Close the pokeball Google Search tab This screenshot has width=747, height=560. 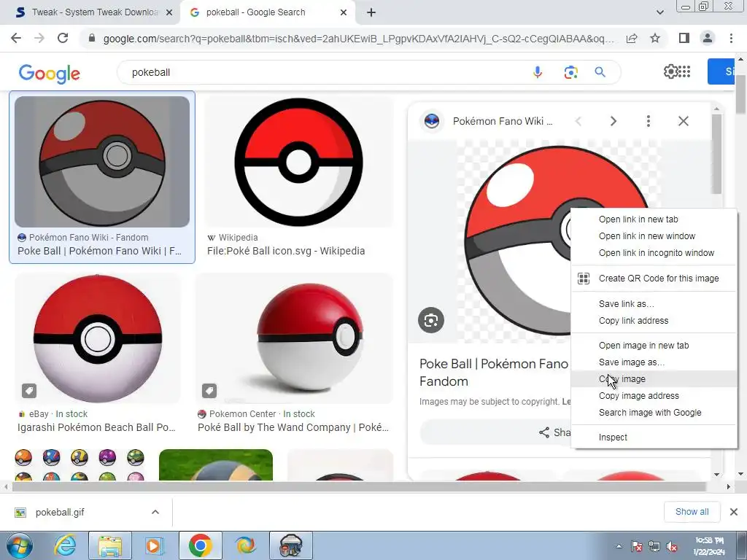pos(344,12)
